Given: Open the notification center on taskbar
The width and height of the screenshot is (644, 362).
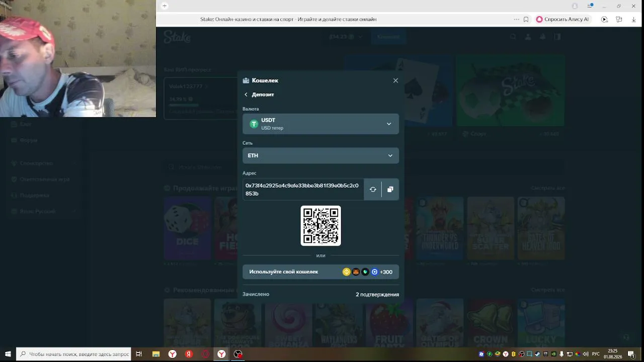Looking at the screenshot, I should (x=631, y=354).
